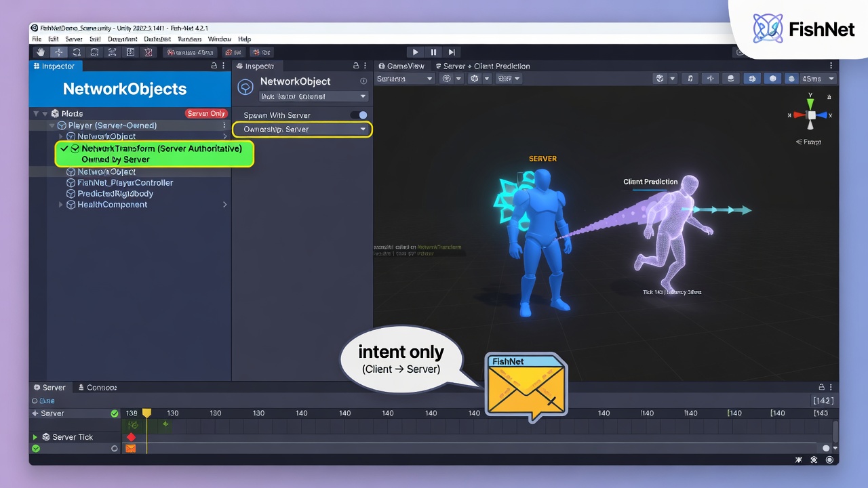Select FishNet_PlayerController component
This screenshot has height=488, width=868.
click(125, 183)
